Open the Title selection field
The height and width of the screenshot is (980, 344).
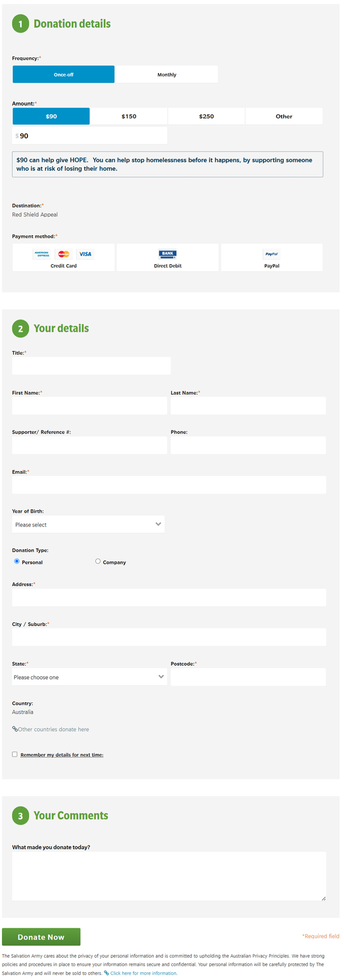(91, 366)
